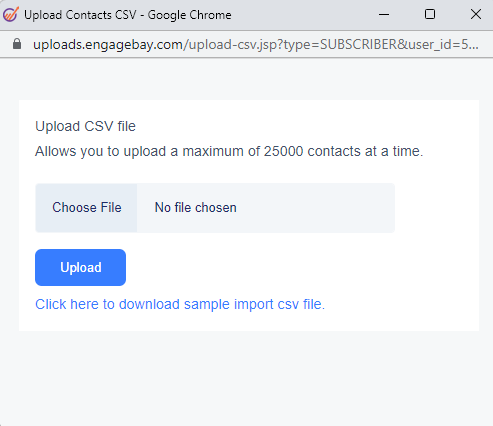Click the gray page background below the card
Screen dimensions: 493x426
pyautogui.click(x=246, y=377)
